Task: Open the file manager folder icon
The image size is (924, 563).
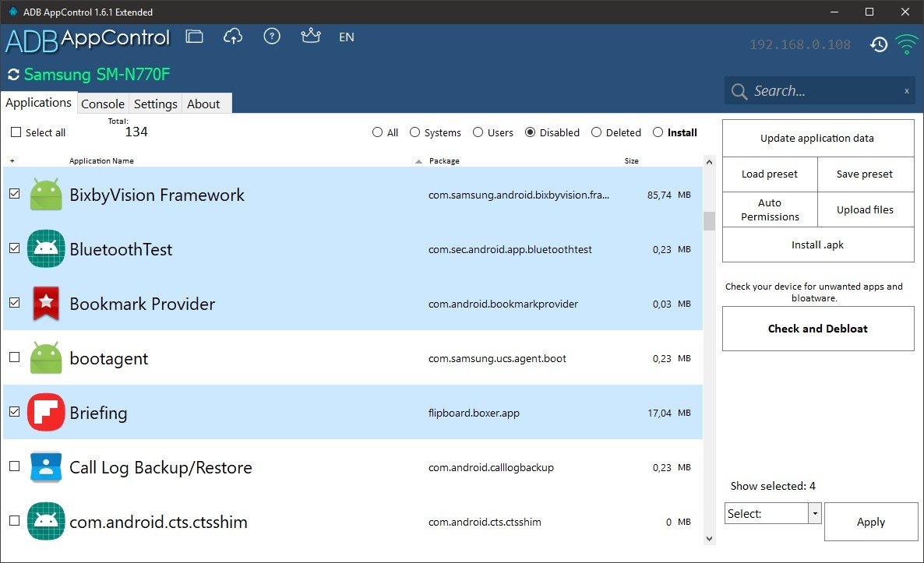Action: [195, 37]
